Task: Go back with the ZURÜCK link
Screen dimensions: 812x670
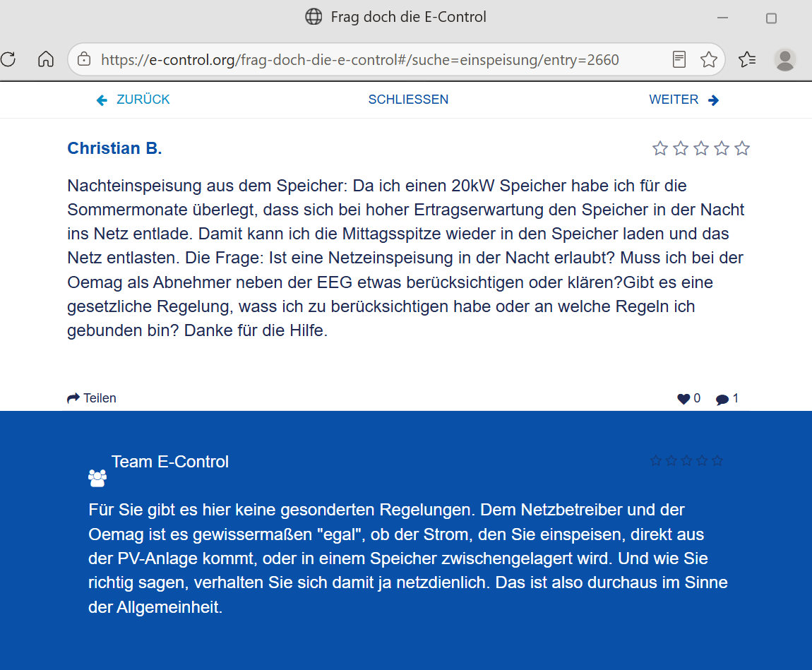Action: (133, 100)
